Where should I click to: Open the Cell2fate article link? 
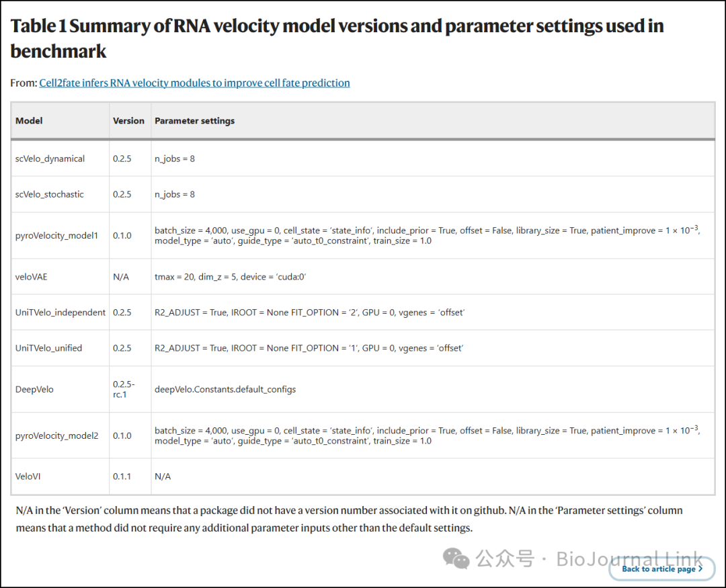[194, 83]
